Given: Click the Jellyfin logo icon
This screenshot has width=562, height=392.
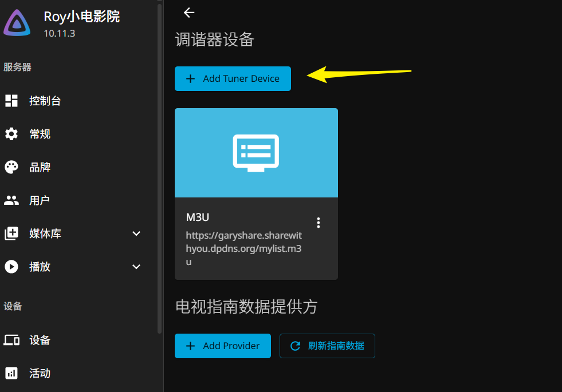Looking at the screenshot, I should point(17,23).
